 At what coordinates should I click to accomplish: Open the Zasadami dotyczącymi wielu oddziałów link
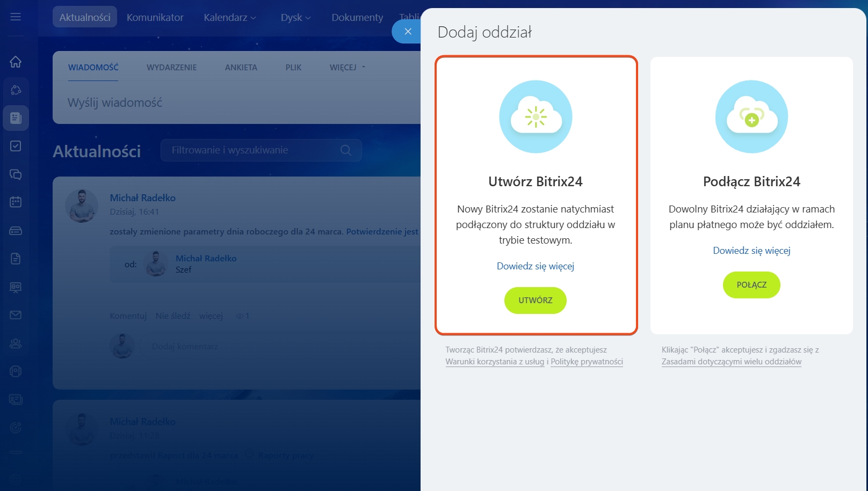(731, 362)
